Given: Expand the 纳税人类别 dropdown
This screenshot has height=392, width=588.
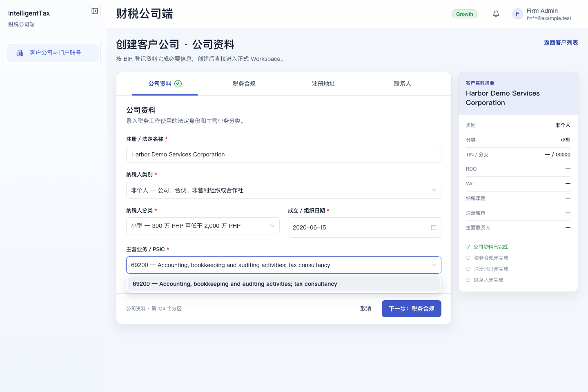Looking at the screenshot, I should pos(284,190).
